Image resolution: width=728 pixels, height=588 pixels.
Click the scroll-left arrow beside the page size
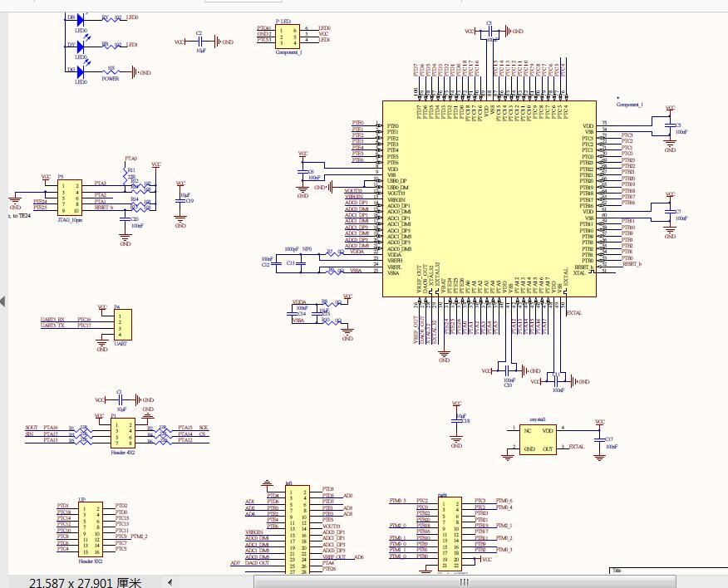170,582
